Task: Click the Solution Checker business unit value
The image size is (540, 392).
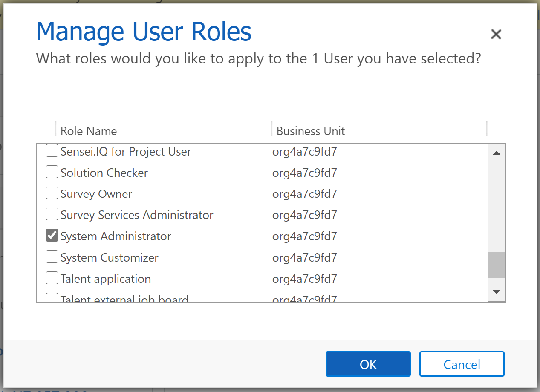Action: 305,173
